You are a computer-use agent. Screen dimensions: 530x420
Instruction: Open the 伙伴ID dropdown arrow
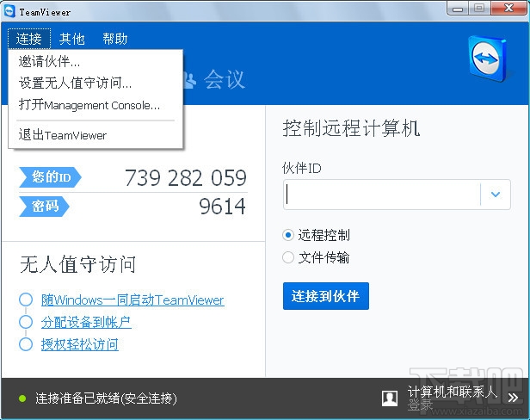click(x=496, y=195)
